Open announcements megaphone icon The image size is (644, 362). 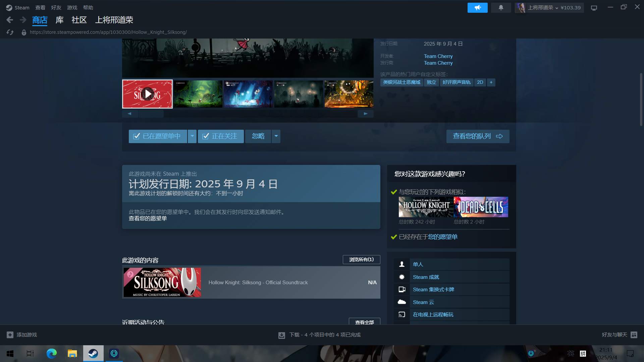[477, 8]
